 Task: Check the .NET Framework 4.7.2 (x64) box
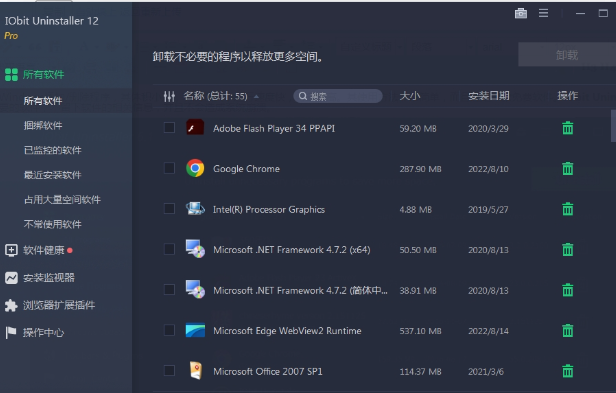(169, 249)
